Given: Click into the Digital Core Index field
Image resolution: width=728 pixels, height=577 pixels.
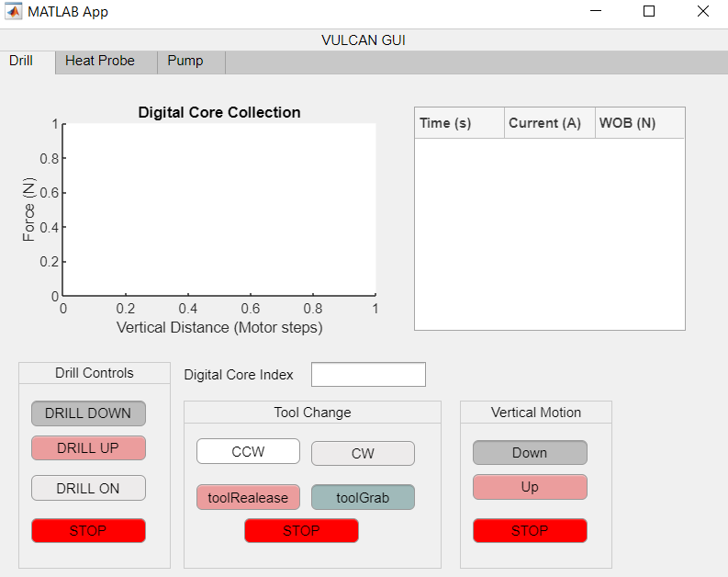Looking at the screenshot, I should click(x=368, y=375).
